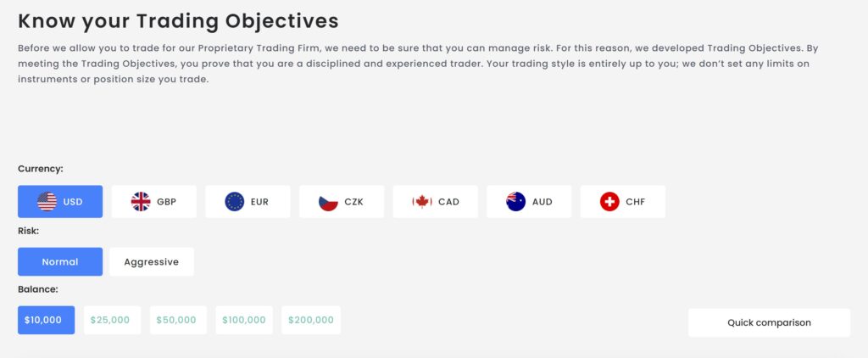
Task: Choose the EUR currency label
Action: click(260, 202)
